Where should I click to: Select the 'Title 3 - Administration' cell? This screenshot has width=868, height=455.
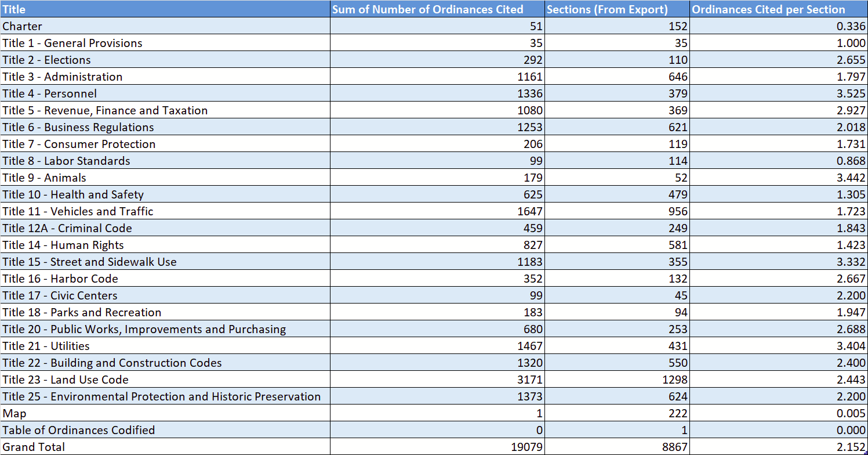pyautogui.click(x=165, y=77)
